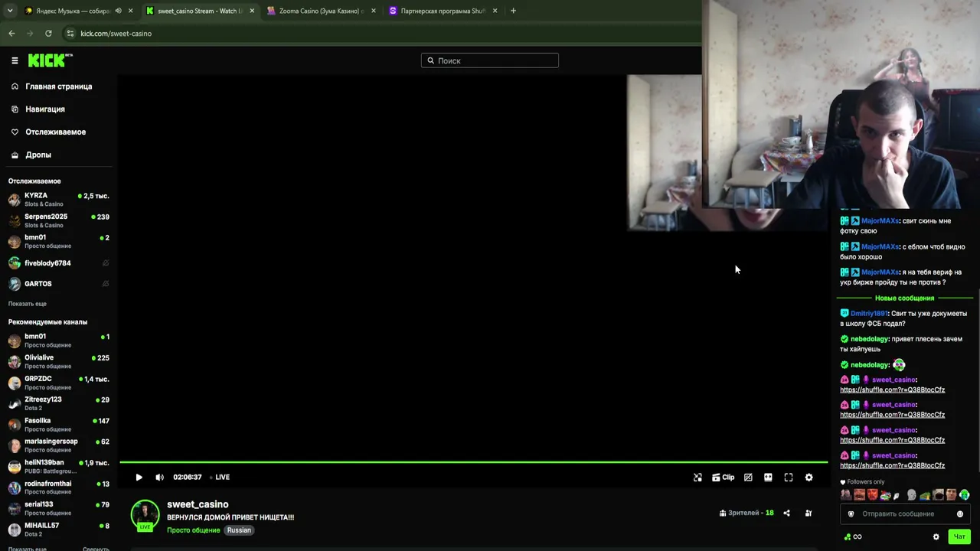Reload the kick.com page

click(48, 34)
